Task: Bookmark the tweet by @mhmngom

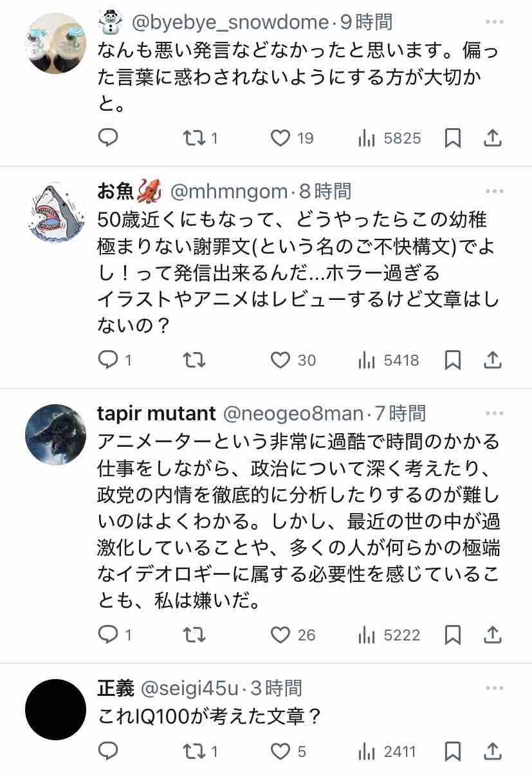Action: [x=453, y=360]
